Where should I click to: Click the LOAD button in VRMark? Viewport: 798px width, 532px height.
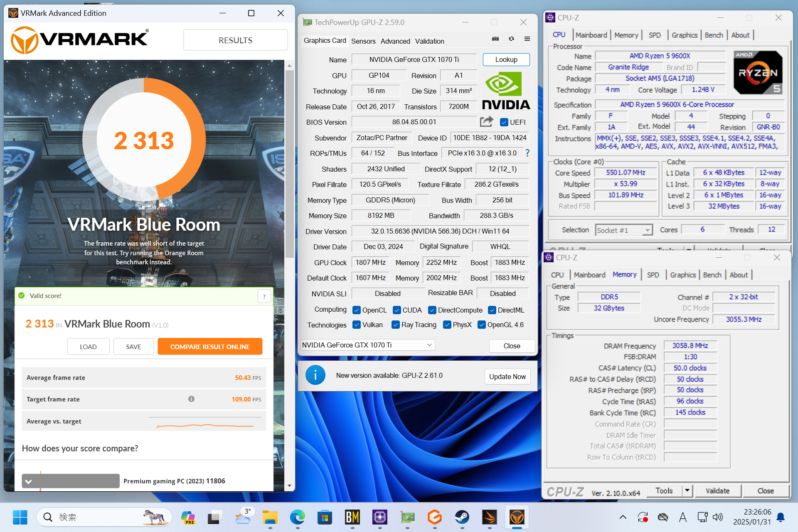pos(88,347)
